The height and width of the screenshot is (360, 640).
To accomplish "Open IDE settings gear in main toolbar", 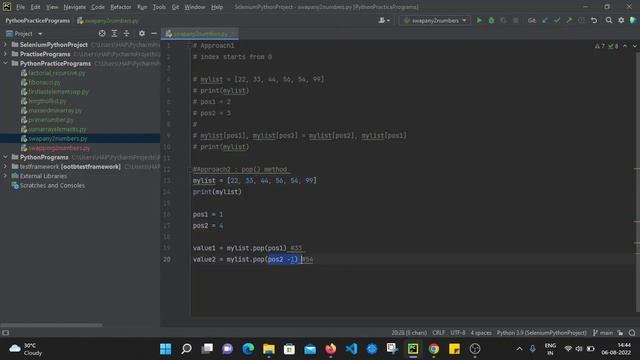I will 621,20.
